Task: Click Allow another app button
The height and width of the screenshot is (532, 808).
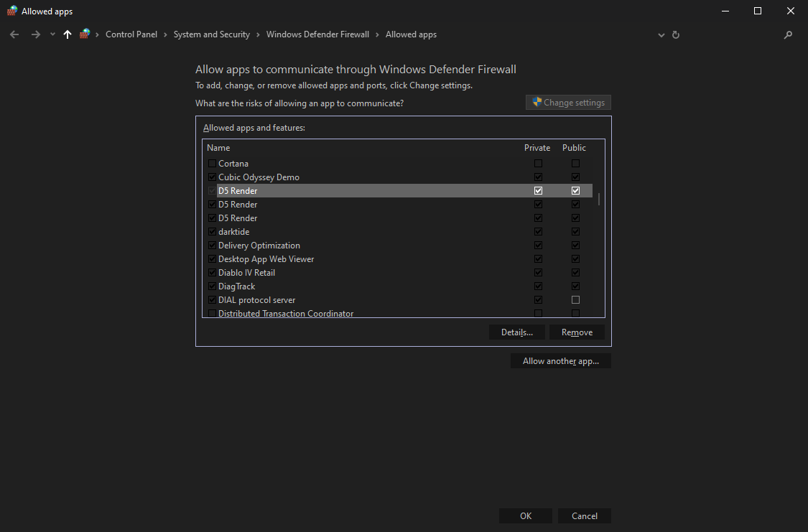Action: click(x=561, y=361)
